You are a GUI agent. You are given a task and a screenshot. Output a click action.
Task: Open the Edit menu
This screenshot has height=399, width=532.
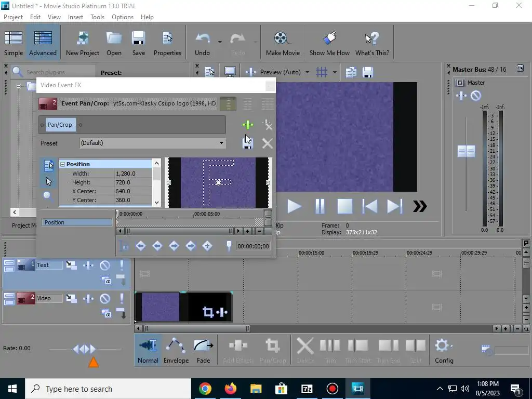tap(35, 17)
